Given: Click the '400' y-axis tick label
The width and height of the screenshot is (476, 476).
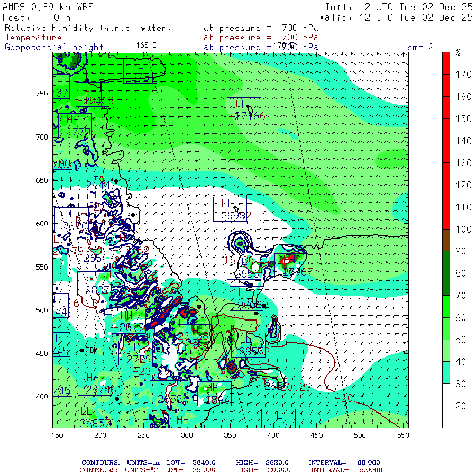Looking at the screenshot, I should (x=42, y=397).
